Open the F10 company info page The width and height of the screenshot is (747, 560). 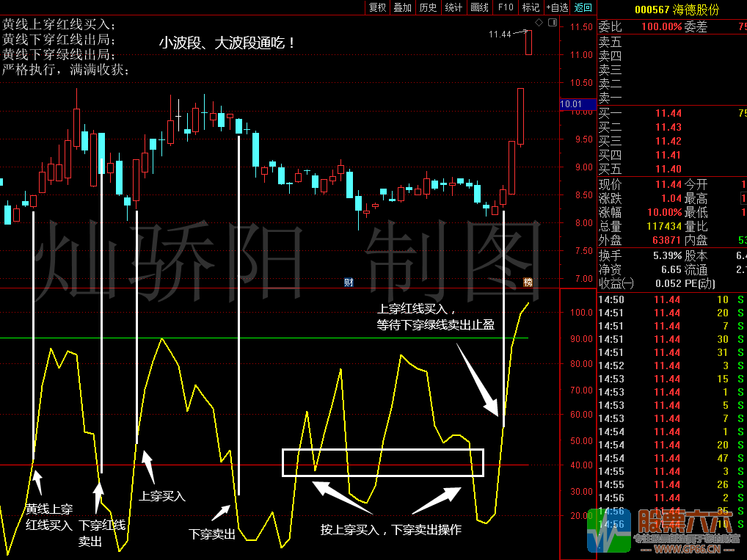coord(506,7)
